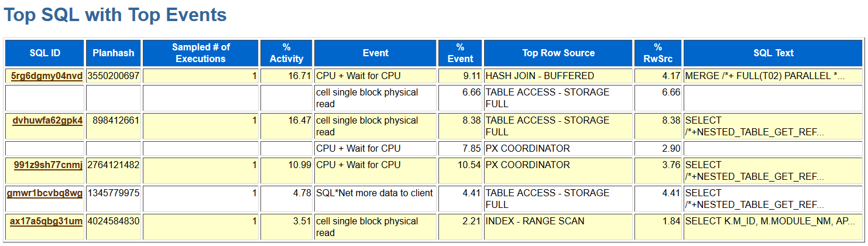Follow the 991z9sh77cnmj SQL link
This screenshot has width=868, height=246.
coord(48,165)
